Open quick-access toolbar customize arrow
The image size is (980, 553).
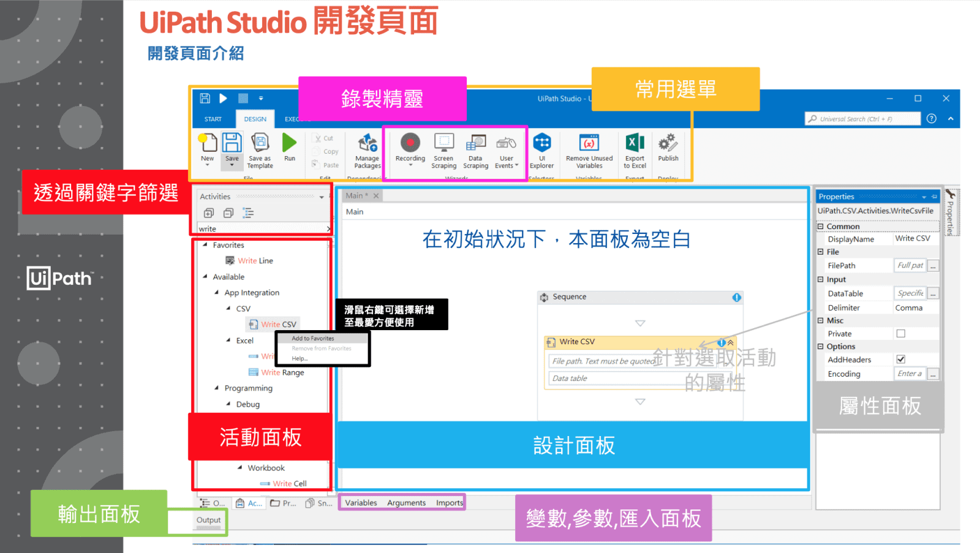261,98
